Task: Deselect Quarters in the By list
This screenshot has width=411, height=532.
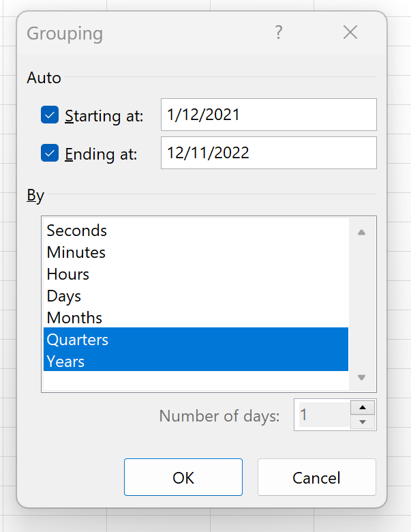Action: pos(196,339)
